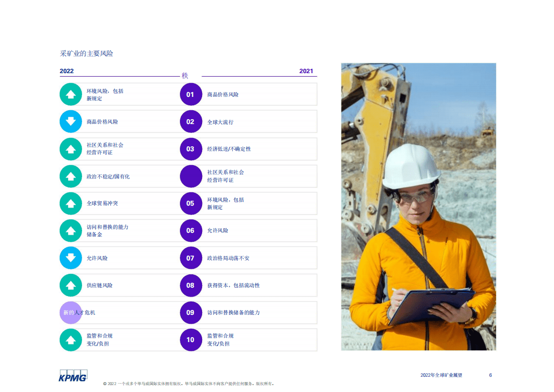Click the purple 01 rank circle
Viewport: 554px width, 392px height.
191,94
